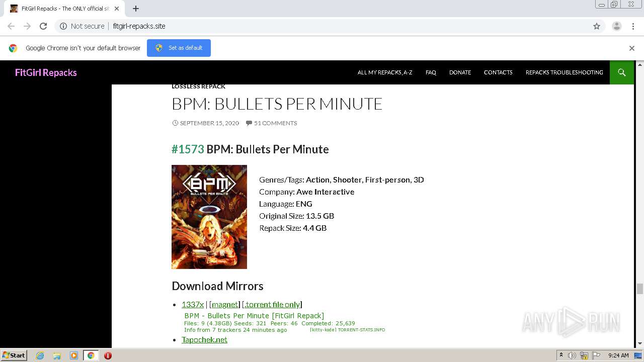Click the Show desktop icon by the clock
The width and height of the screenshot is (644, 362).
pos(638,355)
